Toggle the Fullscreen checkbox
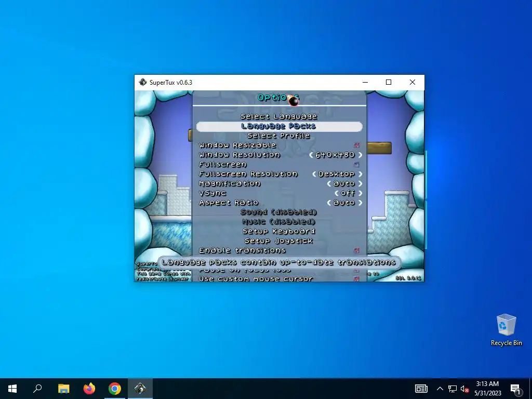Image resolution: width=532 pixels, height=399 pixels. click(356, 165)
